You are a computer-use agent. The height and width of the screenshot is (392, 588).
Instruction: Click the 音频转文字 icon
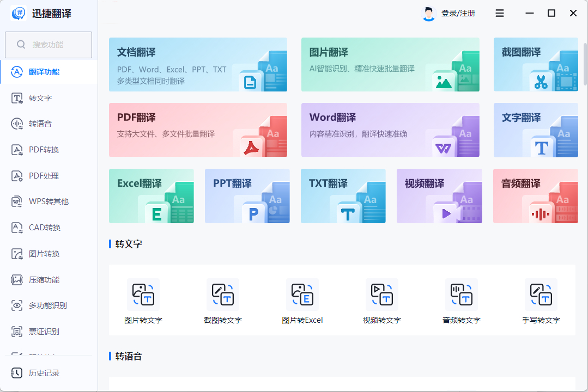pos(461,295)
